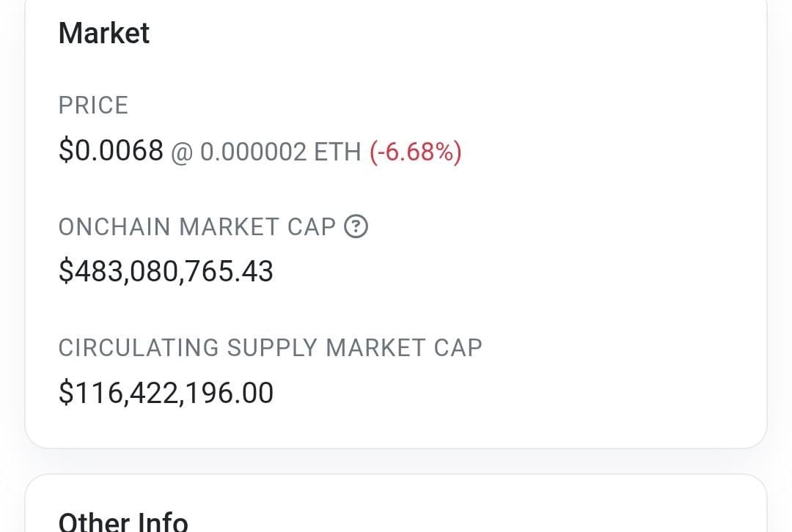Click the ONCHAIN MARKET CAP label

coord(197,227)
